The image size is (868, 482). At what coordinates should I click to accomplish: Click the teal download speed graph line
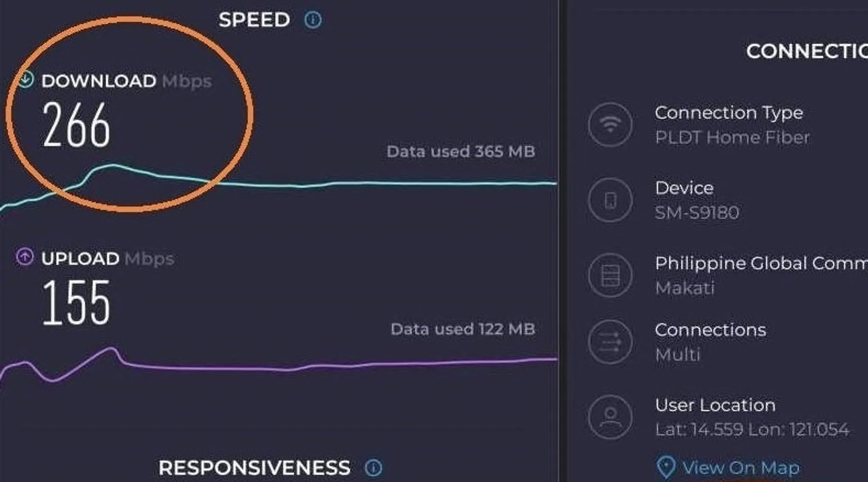386,183
